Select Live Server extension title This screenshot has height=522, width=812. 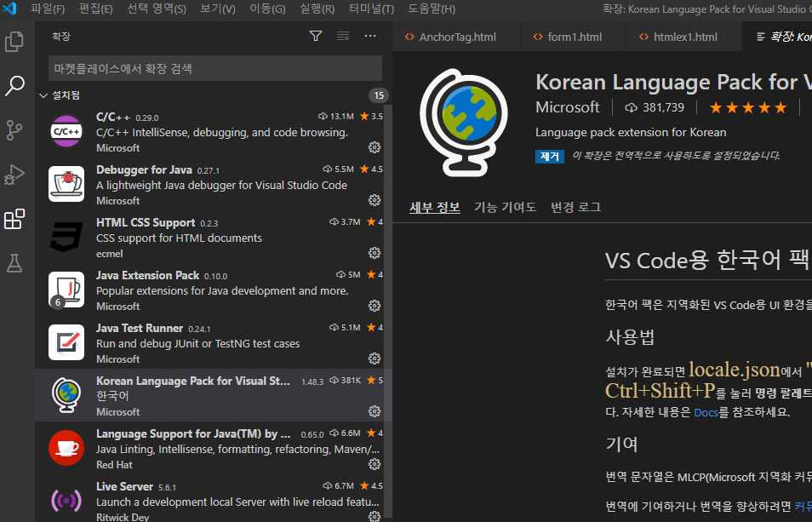[x=125, y=487]
